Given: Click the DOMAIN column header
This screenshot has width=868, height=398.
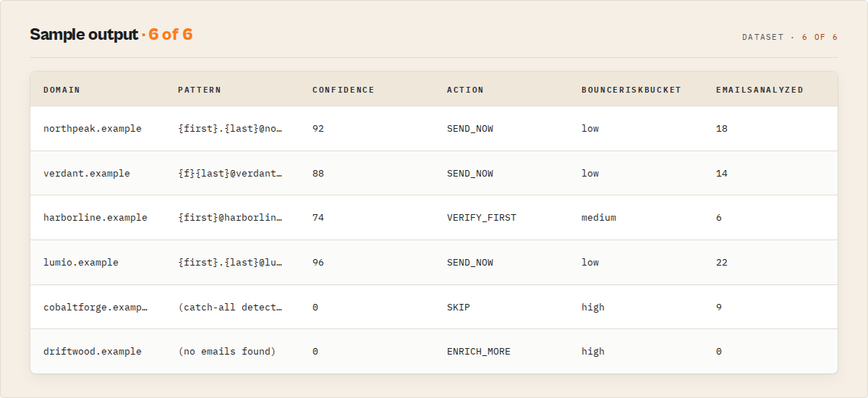Looking at the screenshot, I should click(x=61, y=90).
